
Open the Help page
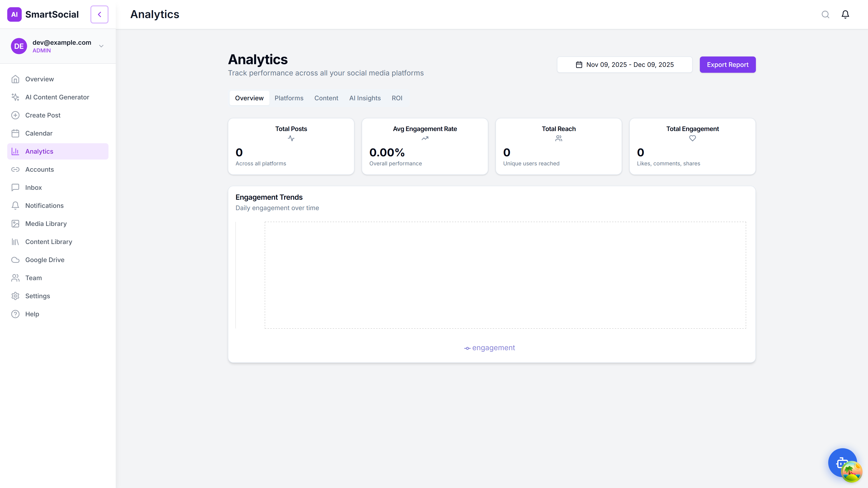coord(31,314)
